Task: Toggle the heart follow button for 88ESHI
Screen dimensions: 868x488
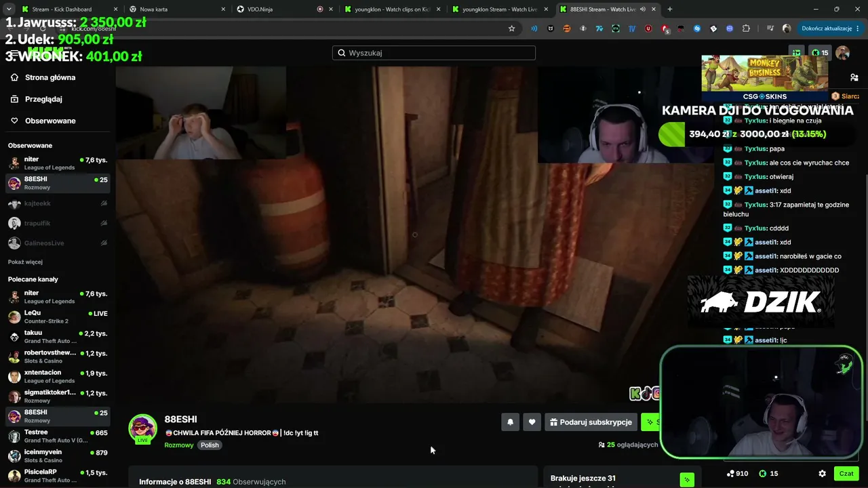Action: click(x=532, y=422)
